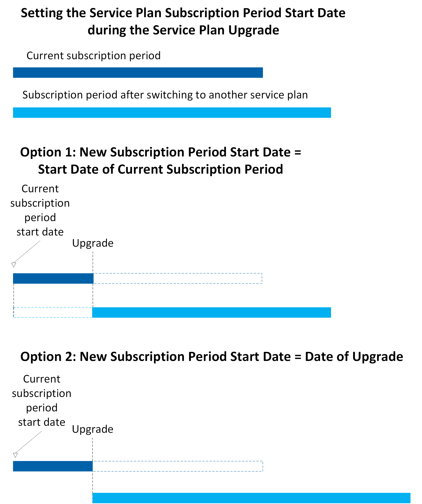Click the dark blue legend bar under the title

[138, 72]
